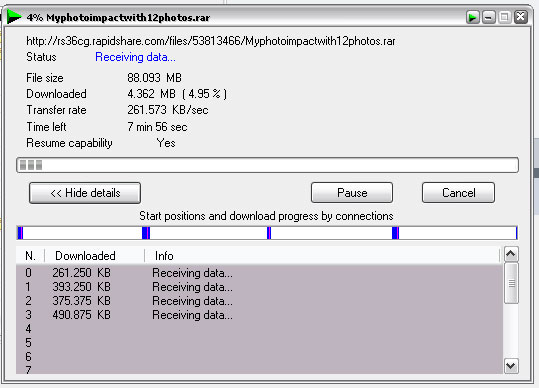Viewport: 539px width, 388px height.
Task: Select connection row with 393.250 KB
Action: (x=260, y=287)
